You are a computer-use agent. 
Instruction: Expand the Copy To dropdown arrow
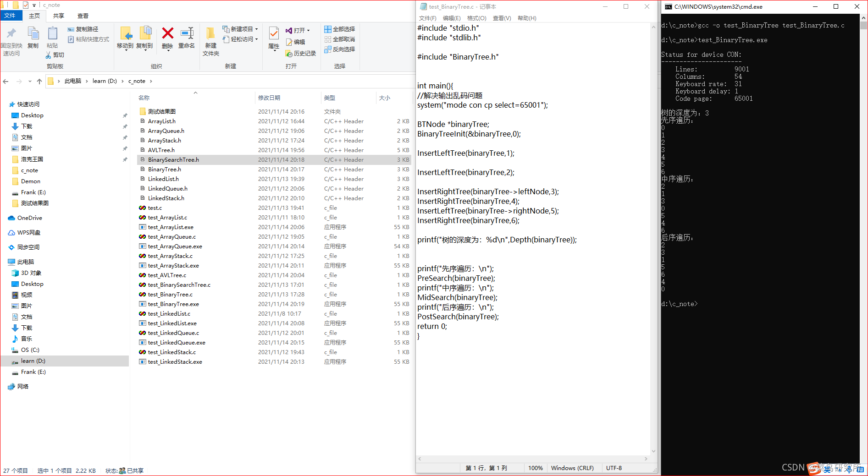145,50
